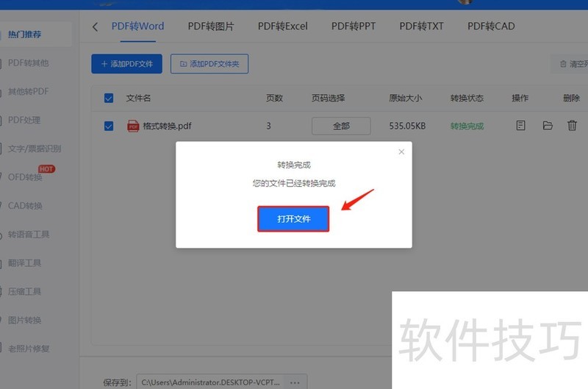Click the back chevron beside PDF转Word
588x389 pixels.
point(96,26)
